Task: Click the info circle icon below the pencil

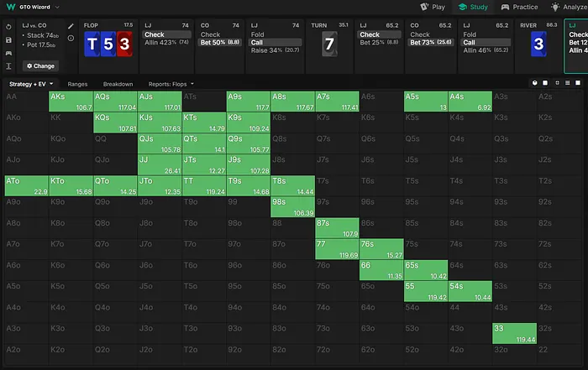Action: 71,38
